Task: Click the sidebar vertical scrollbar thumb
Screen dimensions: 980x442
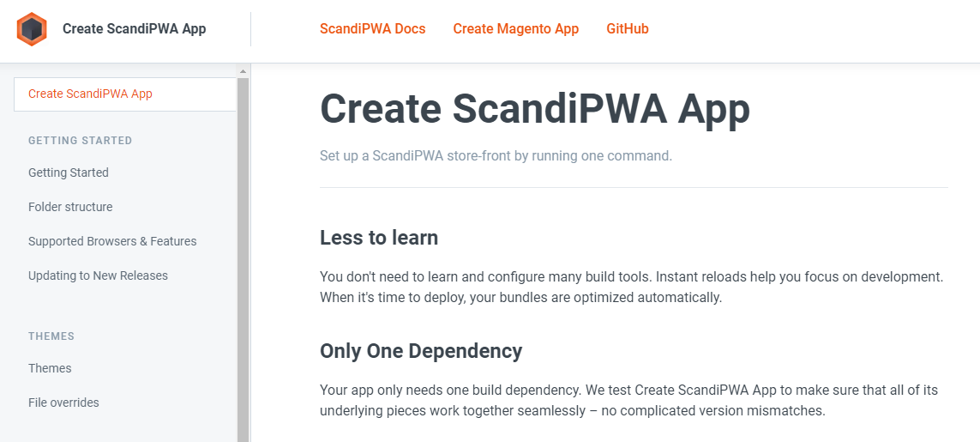Action: (243, 257)
